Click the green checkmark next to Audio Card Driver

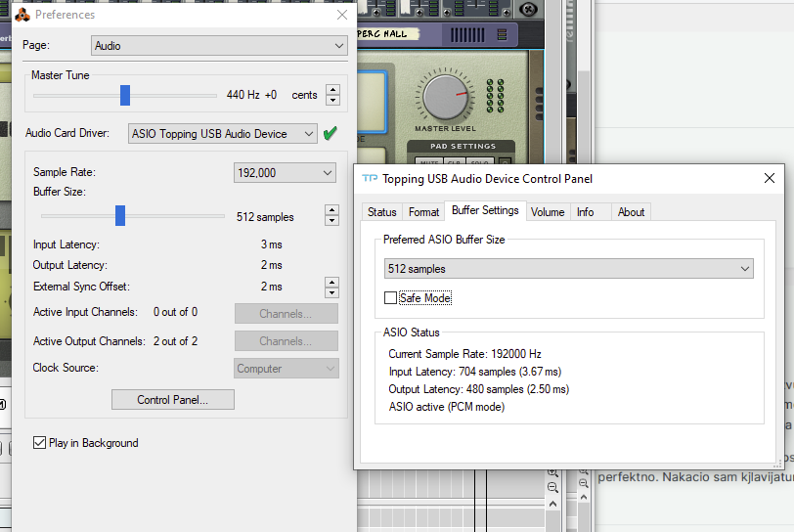(x=331, y=133)
